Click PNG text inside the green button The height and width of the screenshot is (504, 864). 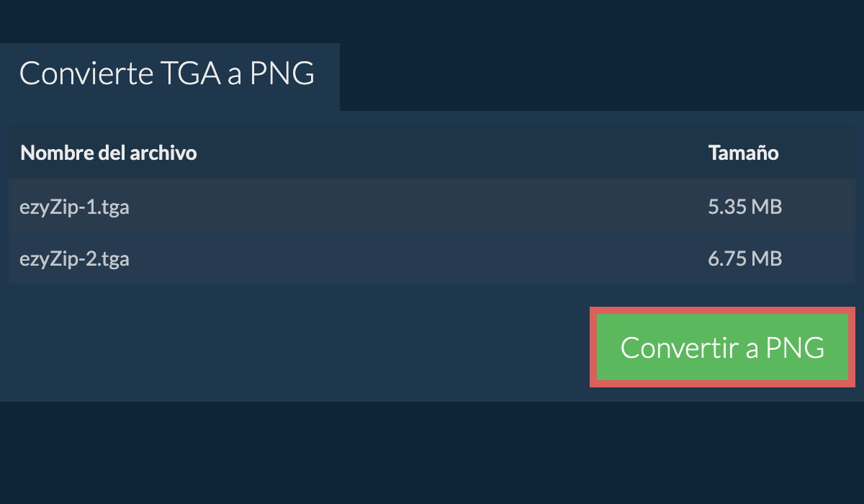tap(795, 348)
